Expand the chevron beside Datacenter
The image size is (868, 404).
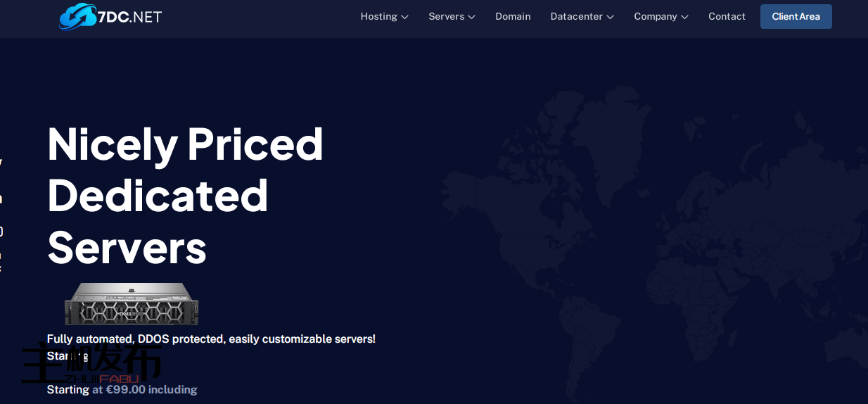point(611,17)
